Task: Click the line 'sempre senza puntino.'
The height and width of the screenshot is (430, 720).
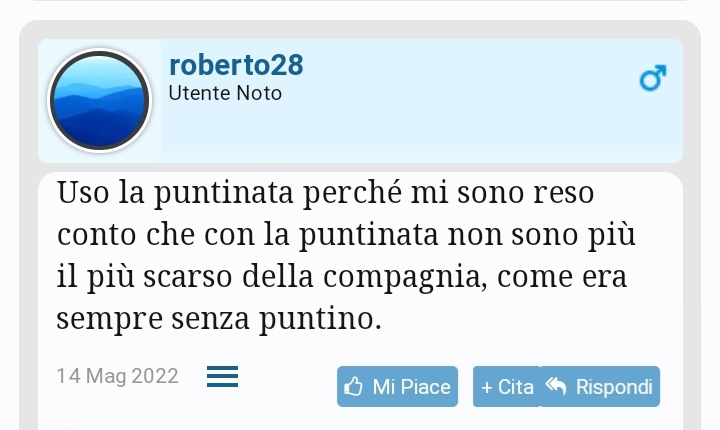Action: (x=219, y=319)
